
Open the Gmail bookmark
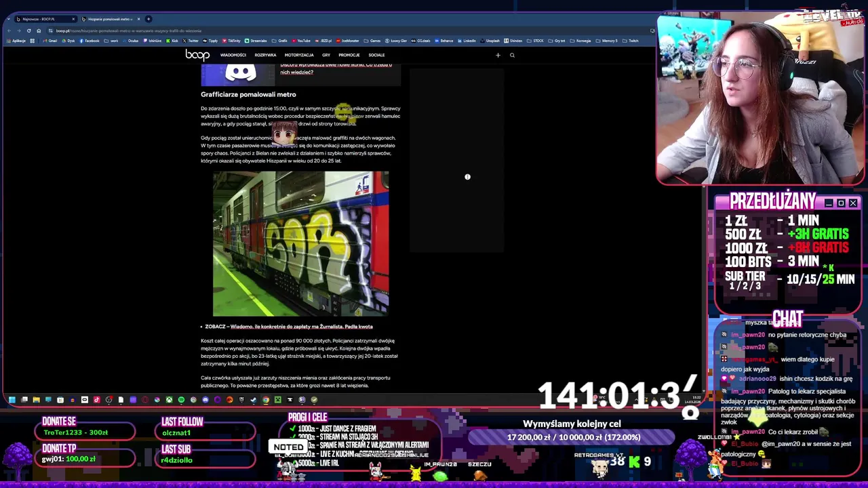click(50, 41)
